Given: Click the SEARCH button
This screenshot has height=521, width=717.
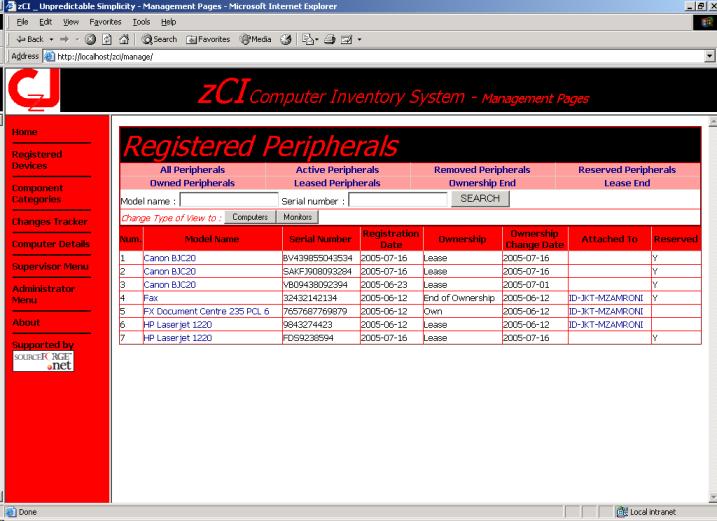Looking at the screenshot, I should pos(480,199).
